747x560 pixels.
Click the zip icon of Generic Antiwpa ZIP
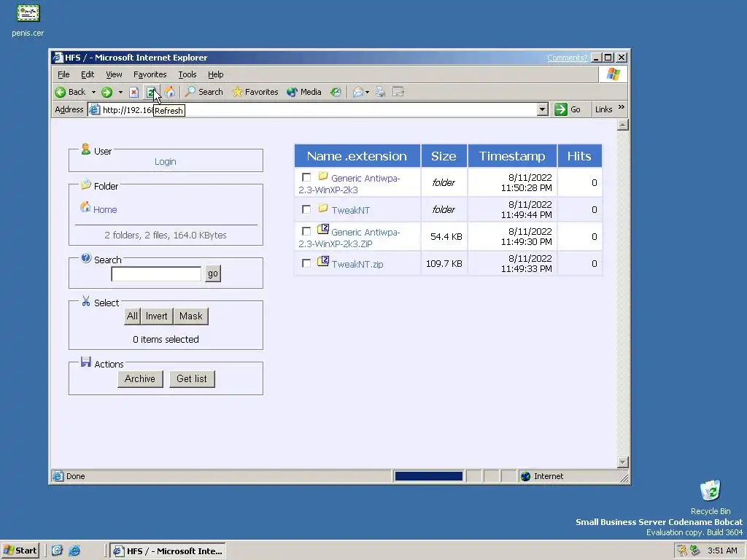(x=323, y=229)
